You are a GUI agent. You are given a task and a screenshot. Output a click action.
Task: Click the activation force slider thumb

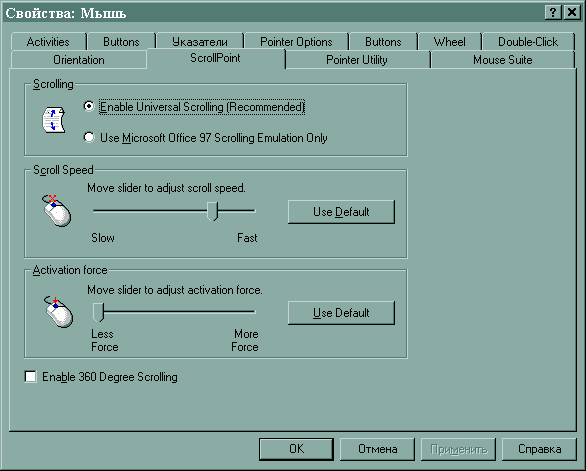[x=98, y=312]
